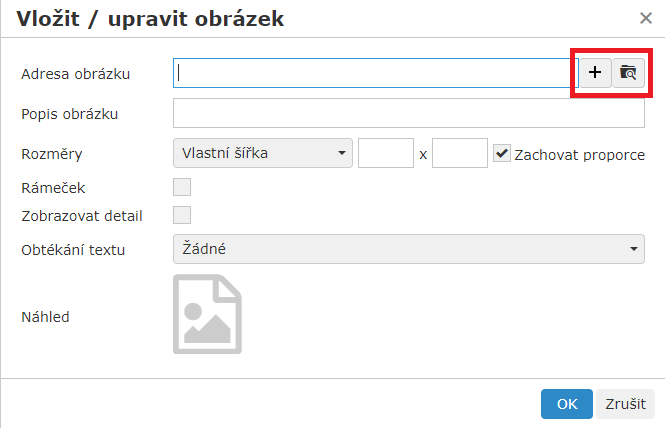The image size is (665, 428).
Task: Click the Náhled label
Action: coord(45,317)
